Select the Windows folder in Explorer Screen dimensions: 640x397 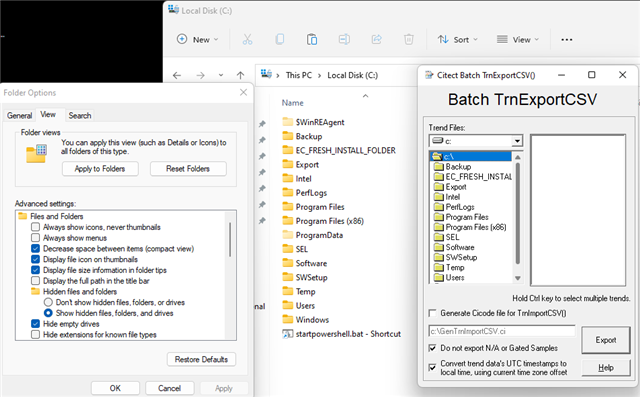[x=306, y=319]
